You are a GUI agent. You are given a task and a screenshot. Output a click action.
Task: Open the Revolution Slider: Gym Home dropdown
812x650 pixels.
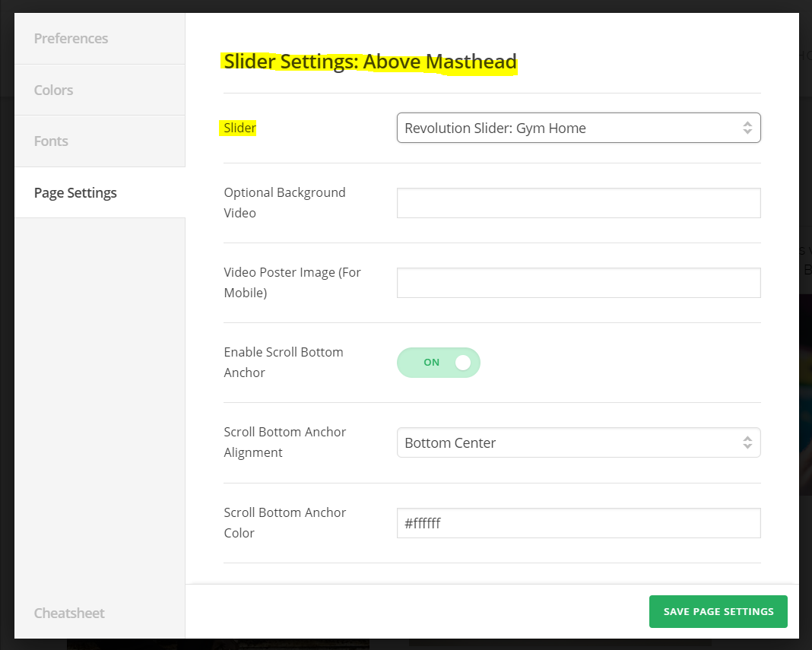pos(578,128)
